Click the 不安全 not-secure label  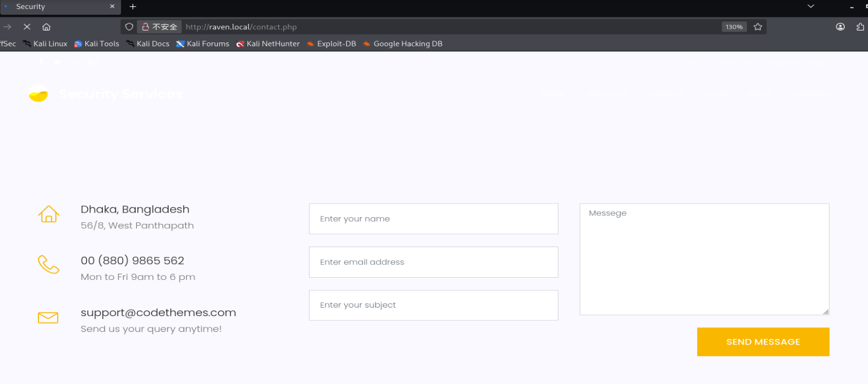coord(165,27)
